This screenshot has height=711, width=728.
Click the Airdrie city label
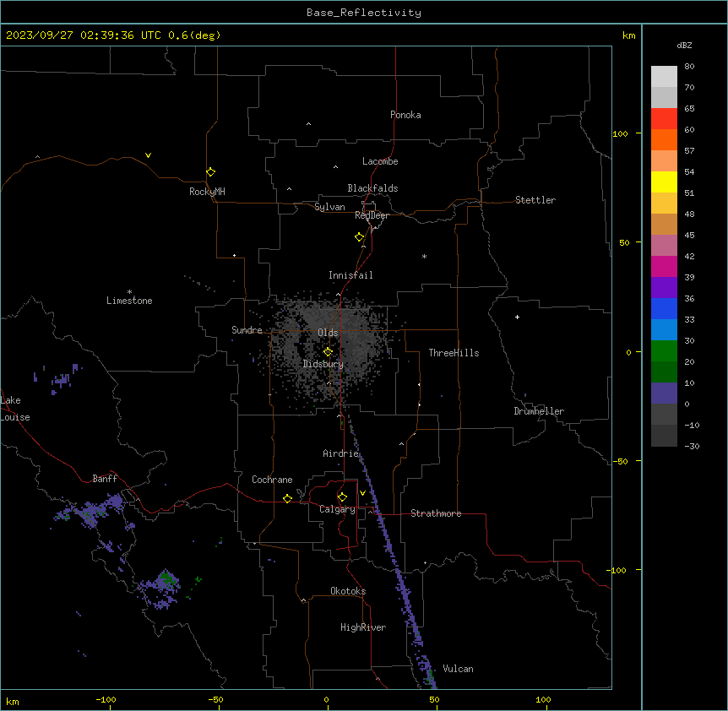pyautogui.click(x=341, y=453)
